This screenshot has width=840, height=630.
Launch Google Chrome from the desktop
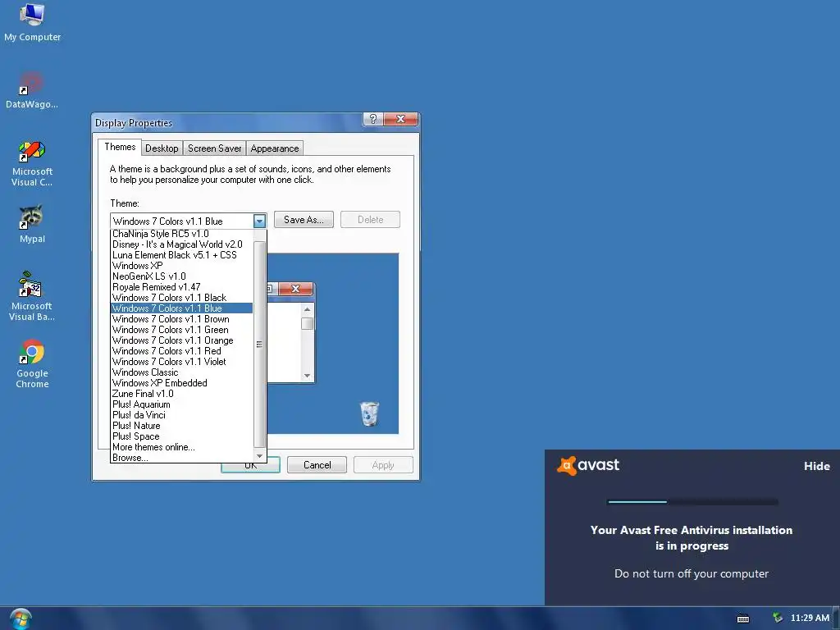[32, 363]
